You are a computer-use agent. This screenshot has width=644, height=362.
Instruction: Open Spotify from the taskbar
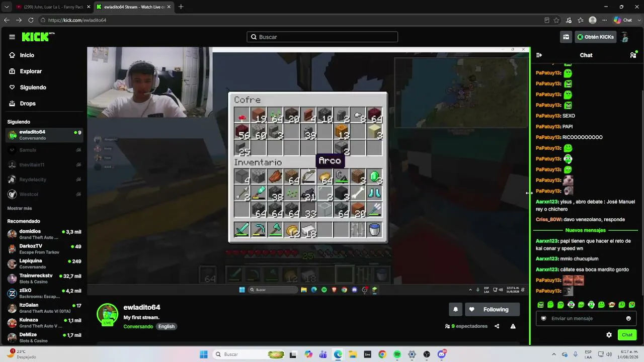click(x=397, y=354)
